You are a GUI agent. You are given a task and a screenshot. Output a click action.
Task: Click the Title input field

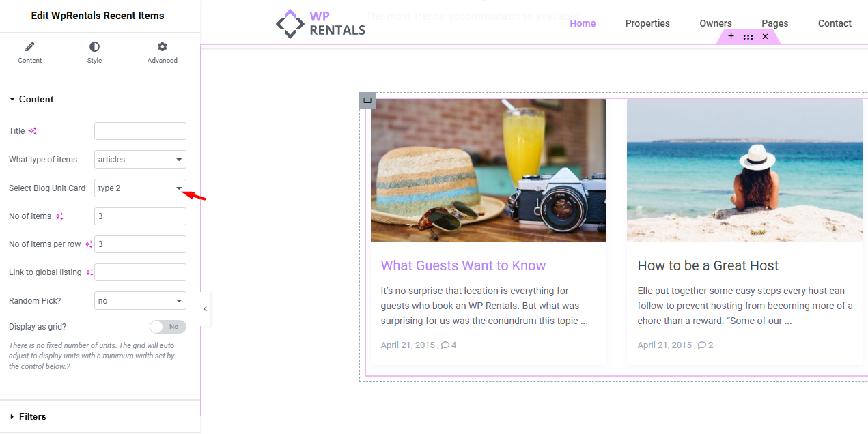140,131
